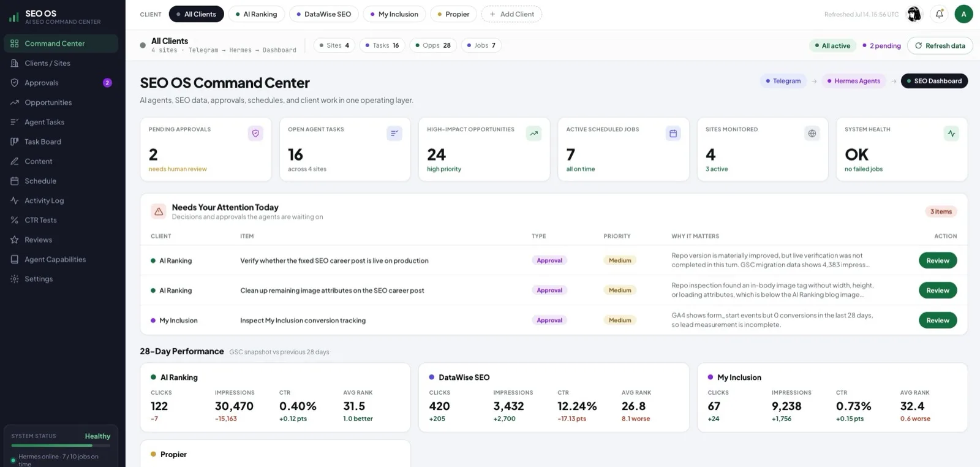Click the Approvals badge showing 2
980x467 pixels.
107,83
